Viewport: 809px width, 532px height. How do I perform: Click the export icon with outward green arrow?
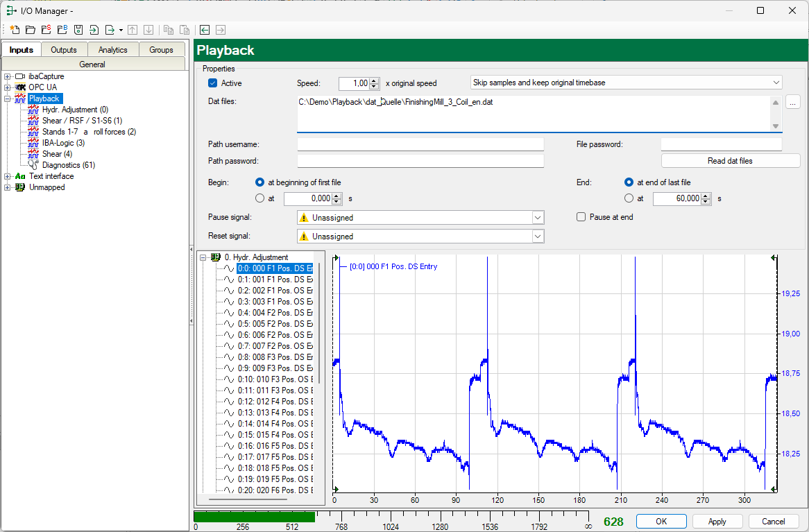tap(110, 30)
